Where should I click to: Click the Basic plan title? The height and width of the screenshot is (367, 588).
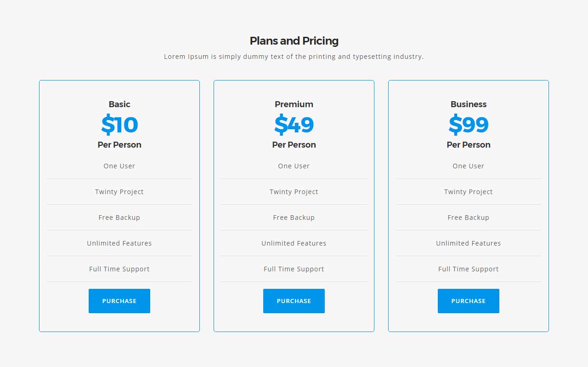click(x=119, y=104)
